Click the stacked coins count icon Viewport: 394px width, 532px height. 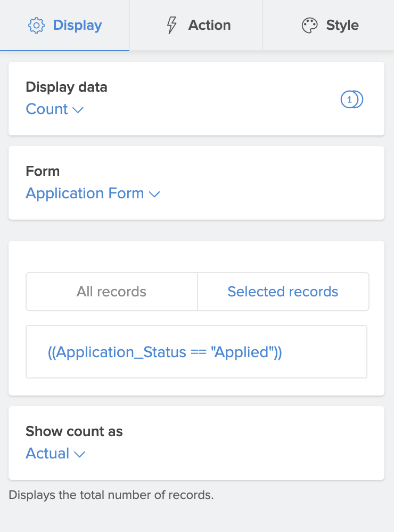click(351, 100)
